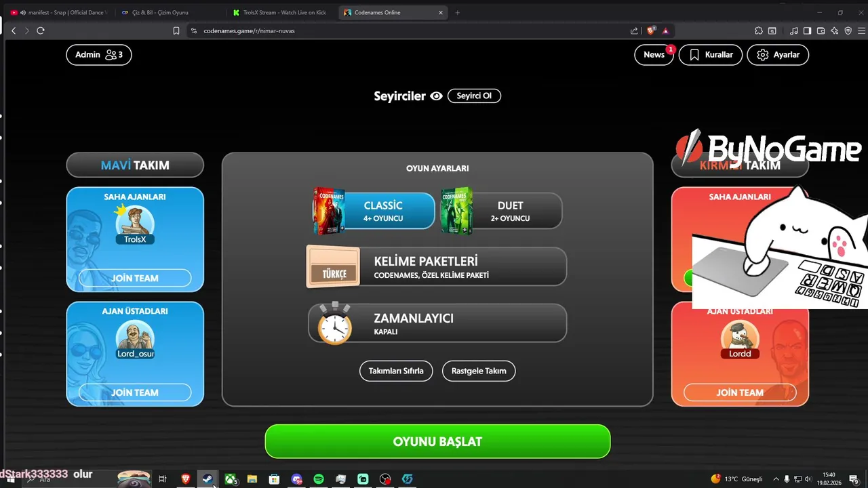
Task: Open Ayarlar settings gear
Action: 778,55
